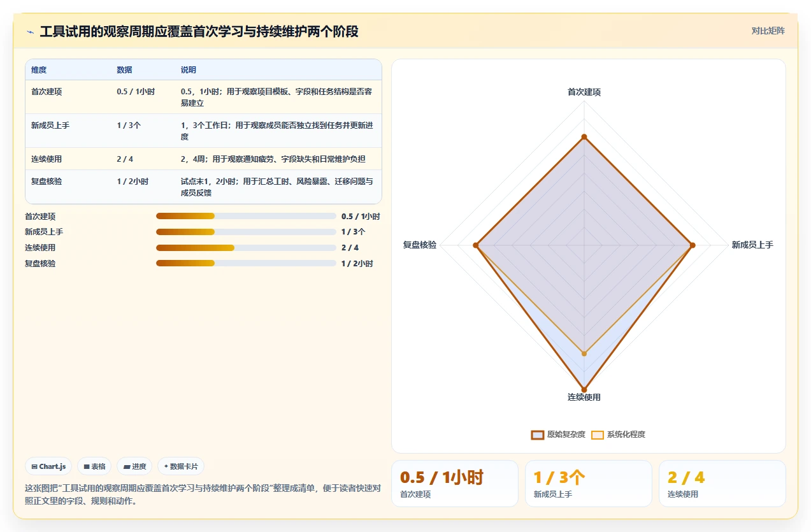Click the inner orange point on the 连续使用 axis
The width and height of the screenshot is (811, 532).
[x=584, y=353]
